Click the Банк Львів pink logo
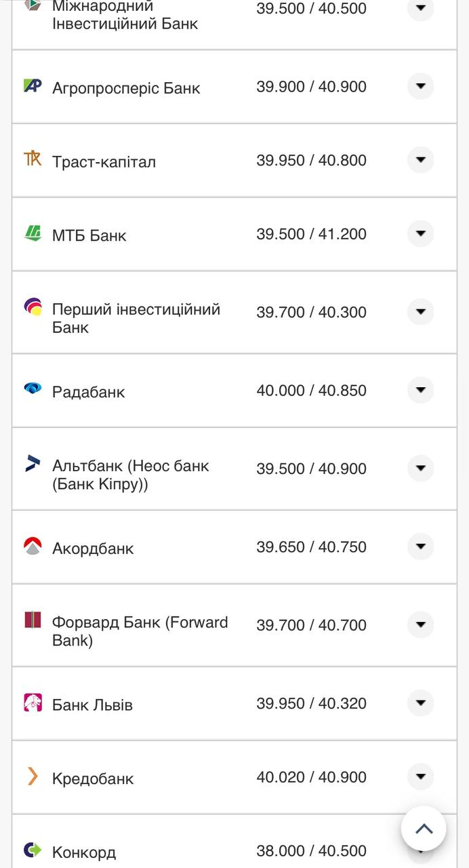 33,703
